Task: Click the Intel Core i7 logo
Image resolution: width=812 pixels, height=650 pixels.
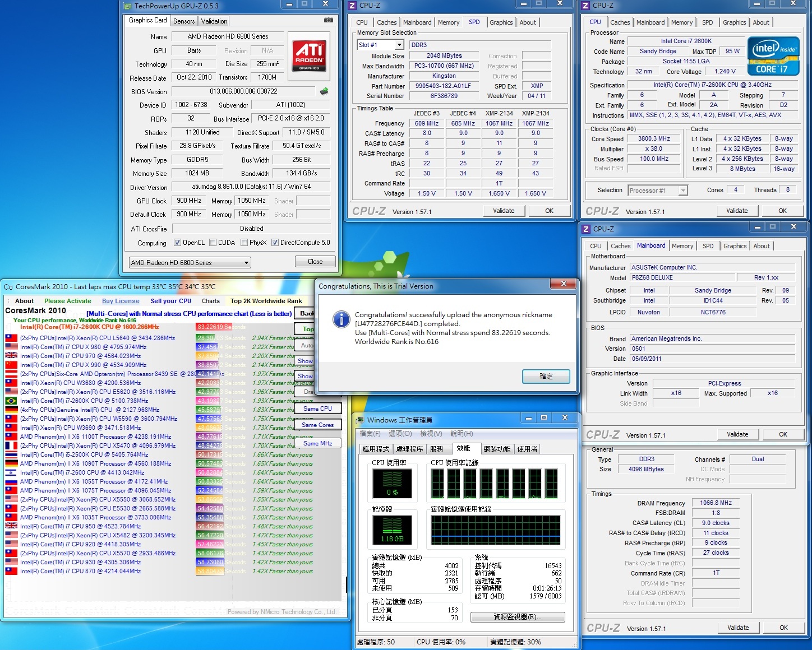Action: [x=773, y=56]
